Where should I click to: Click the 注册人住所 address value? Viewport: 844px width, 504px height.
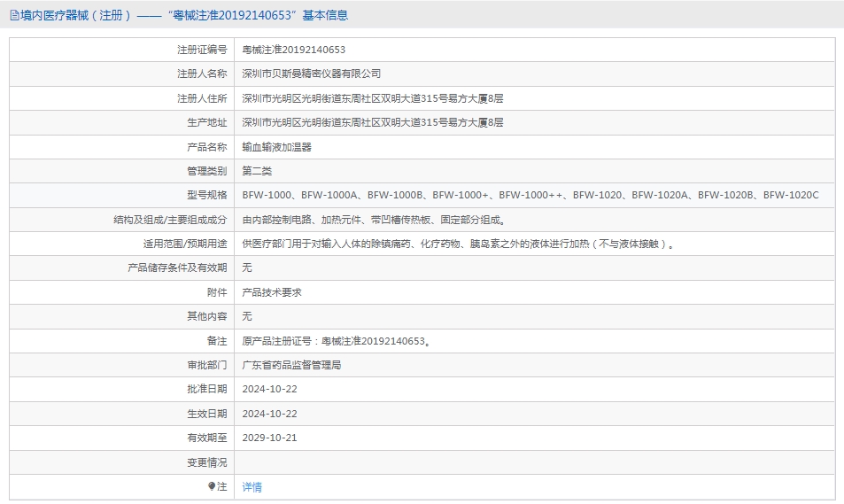click(x=373, y=98)
